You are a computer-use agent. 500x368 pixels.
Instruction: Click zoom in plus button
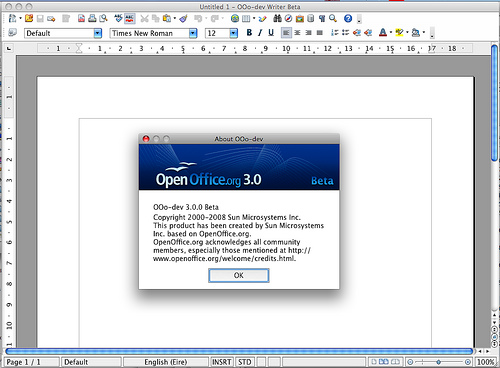[468, 362]
